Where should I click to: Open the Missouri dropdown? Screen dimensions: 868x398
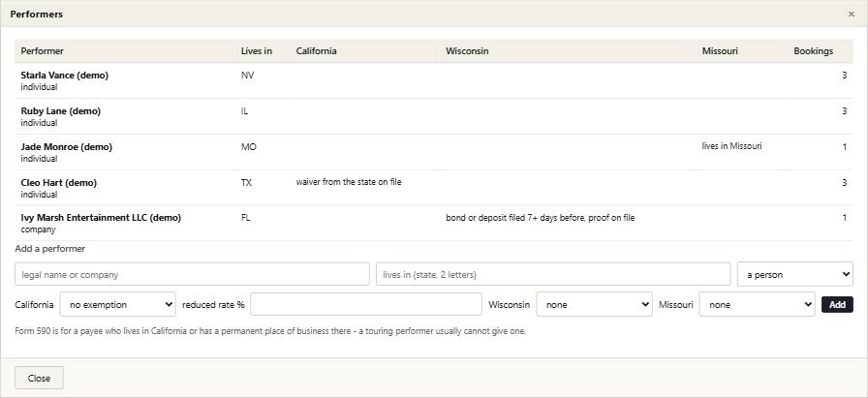tap(757, 304)
